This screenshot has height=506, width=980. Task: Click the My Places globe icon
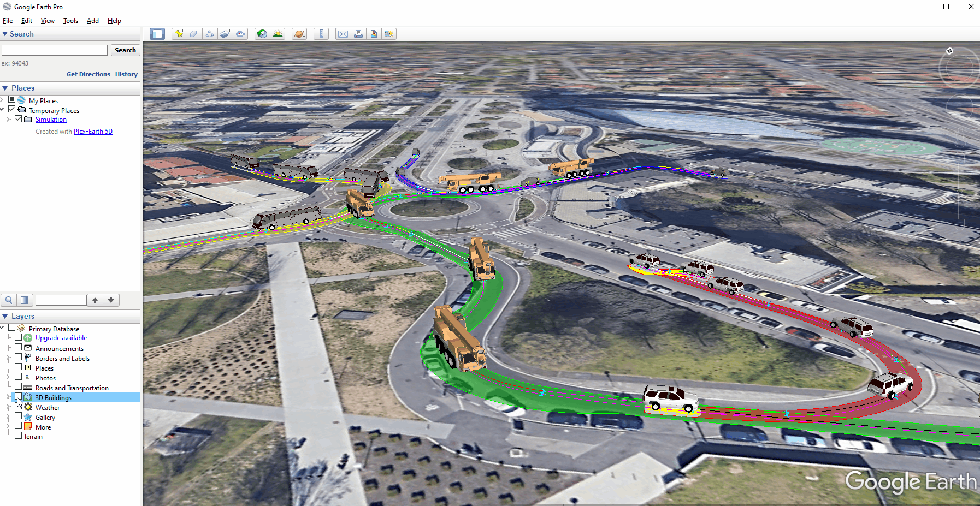point(21,100)
